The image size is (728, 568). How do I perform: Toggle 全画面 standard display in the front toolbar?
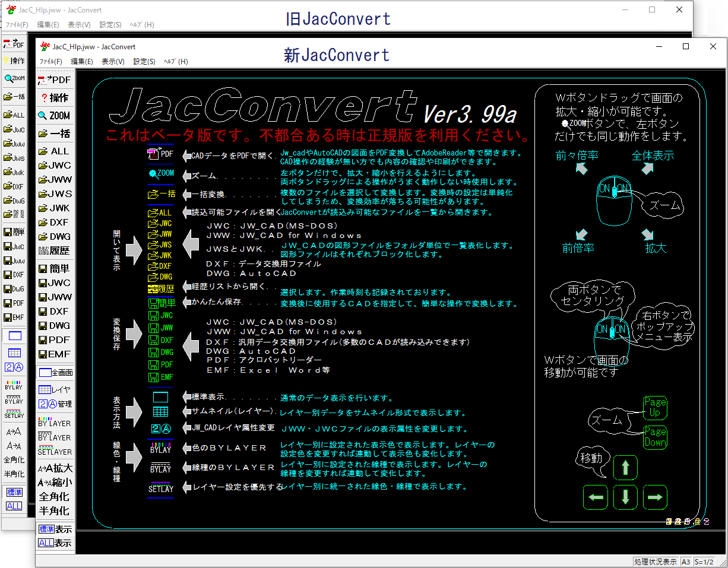[x=54, y=373]
